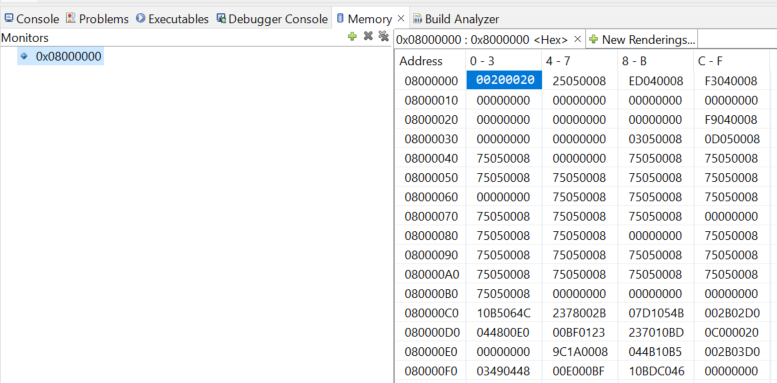Select cell 25050008 in row 08000000
The image size is (777, 383).
coord(579,81)
